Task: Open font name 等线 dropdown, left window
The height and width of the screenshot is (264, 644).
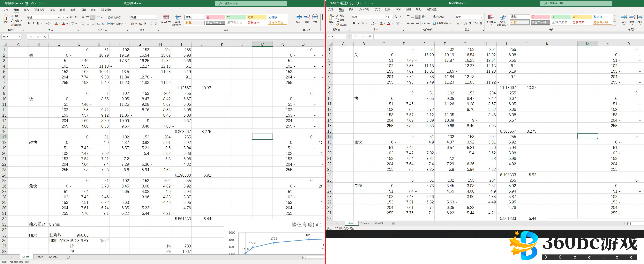Action: [x=59, y=18]
